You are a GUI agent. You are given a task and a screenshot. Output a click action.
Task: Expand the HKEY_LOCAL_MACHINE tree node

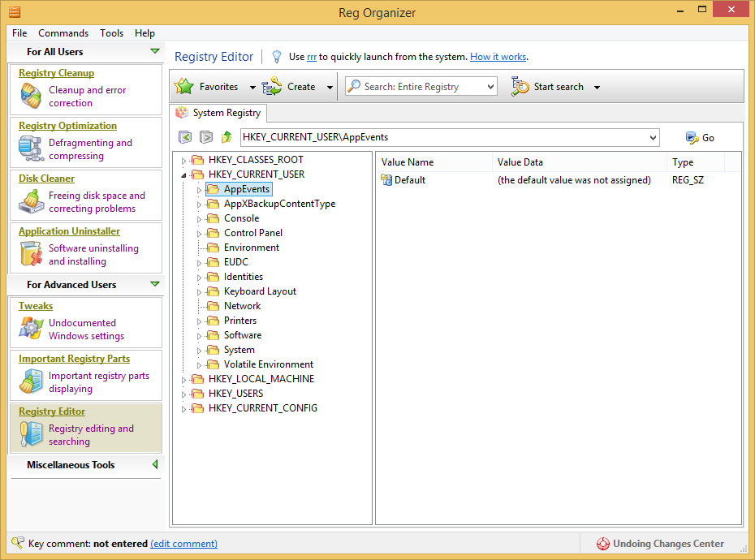point(183,379)
